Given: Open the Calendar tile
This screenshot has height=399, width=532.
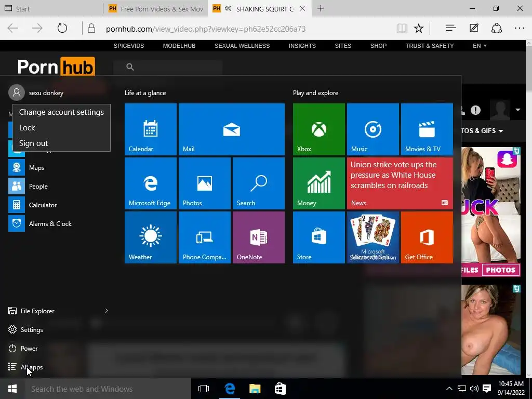Looking at the screenshot, I should 151,129.
